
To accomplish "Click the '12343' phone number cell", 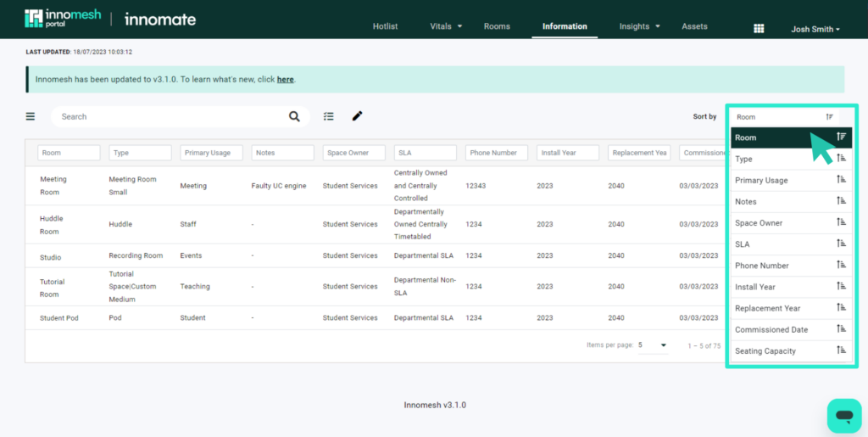I will click(476, 186).
